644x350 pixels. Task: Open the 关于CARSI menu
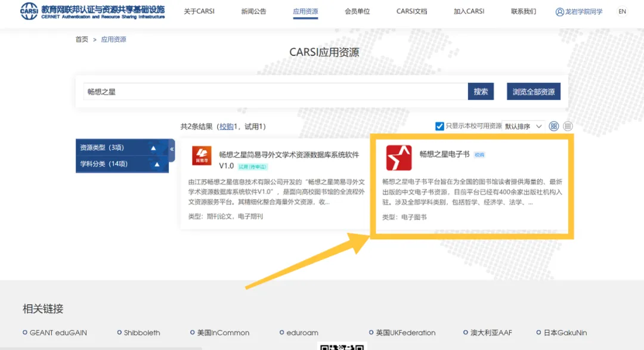[199, 11]
